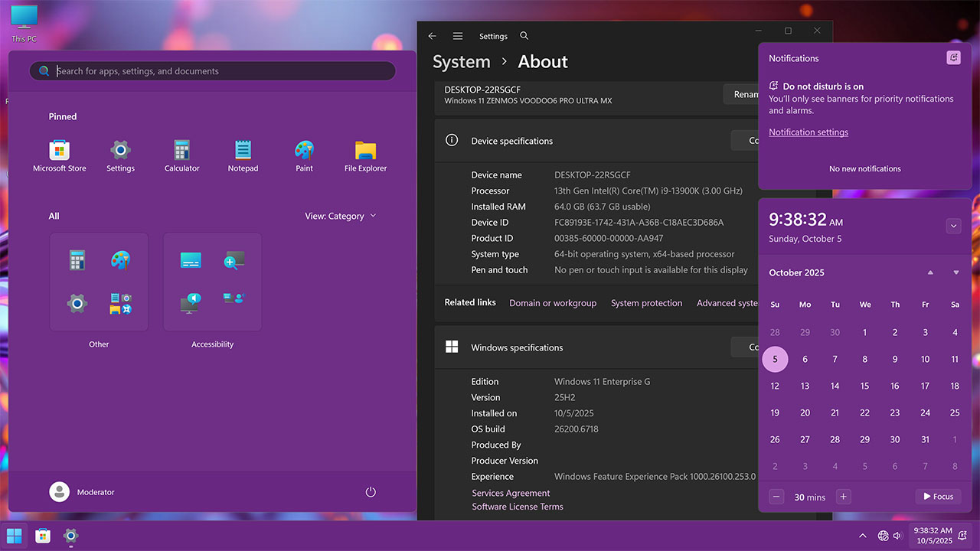Open the Other apps category label
The image size is (980, 551).
pos(99,344)
